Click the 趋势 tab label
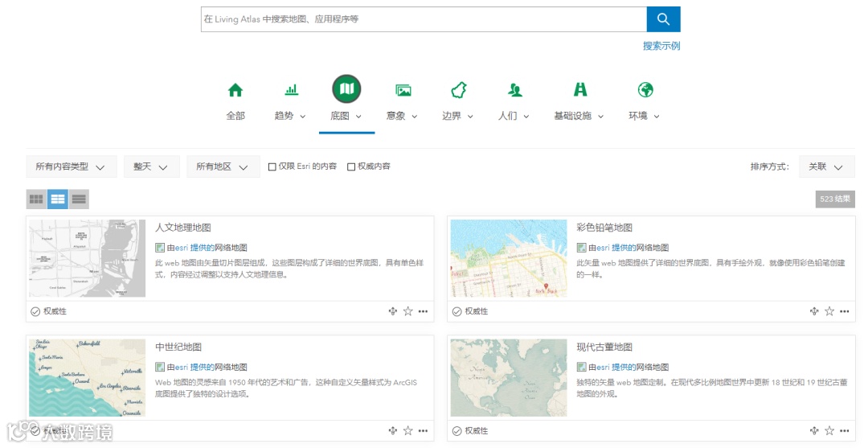 point(284,116)
